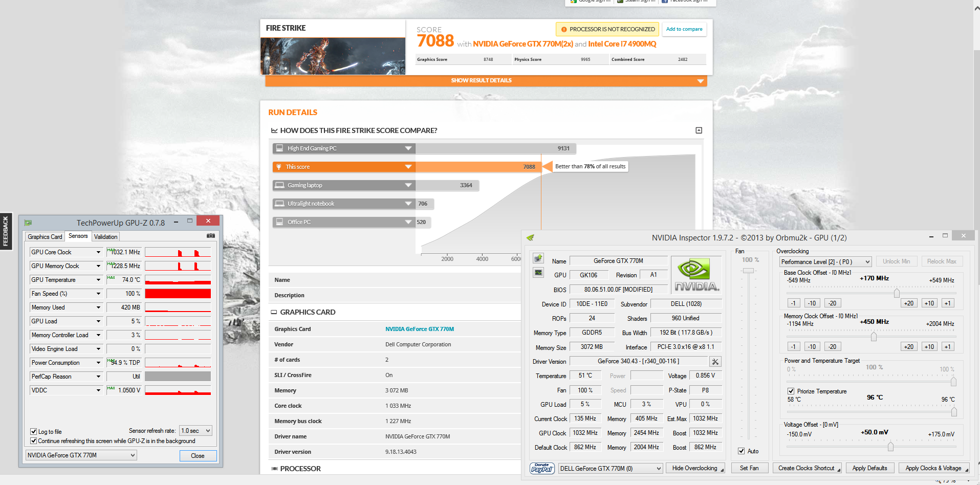Click the GPU-Z title bar app icon
The image size is (980, 485).
28,223
